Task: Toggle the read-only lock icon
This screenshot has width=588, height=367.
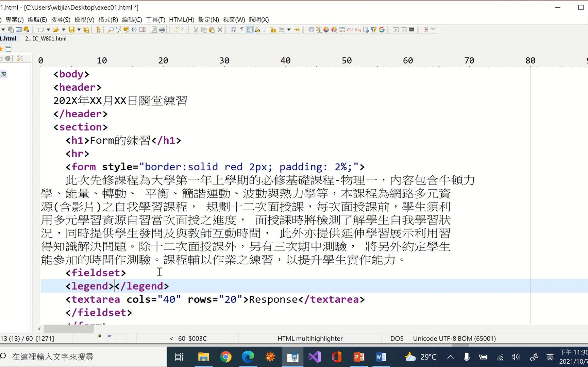Action: point(273,30)
